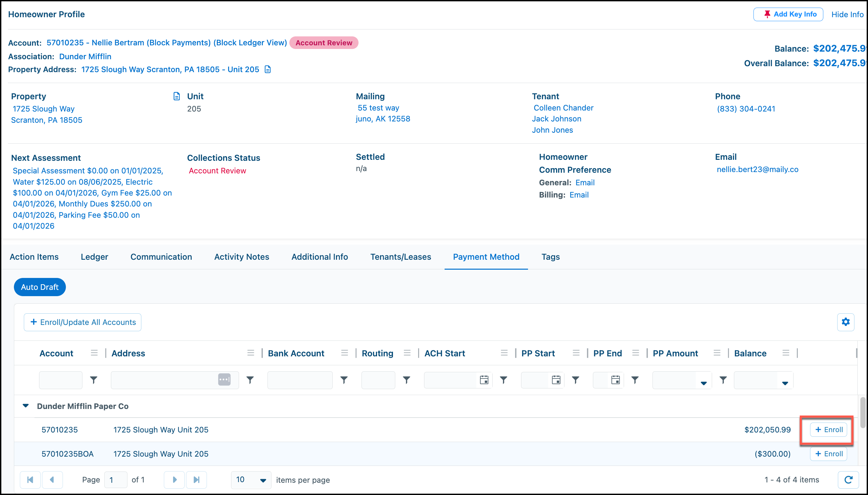Open Address column menu icon
The height and width of the screenshot is (495, 868).
click(251, 353)
